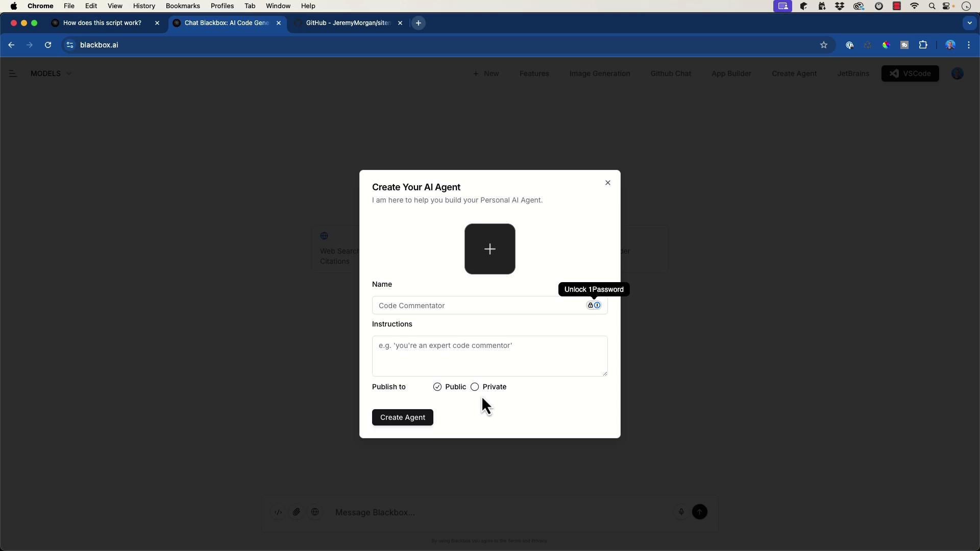Close the Create Your AI Agent dialog
980x551 pixels.
(607, 183)
